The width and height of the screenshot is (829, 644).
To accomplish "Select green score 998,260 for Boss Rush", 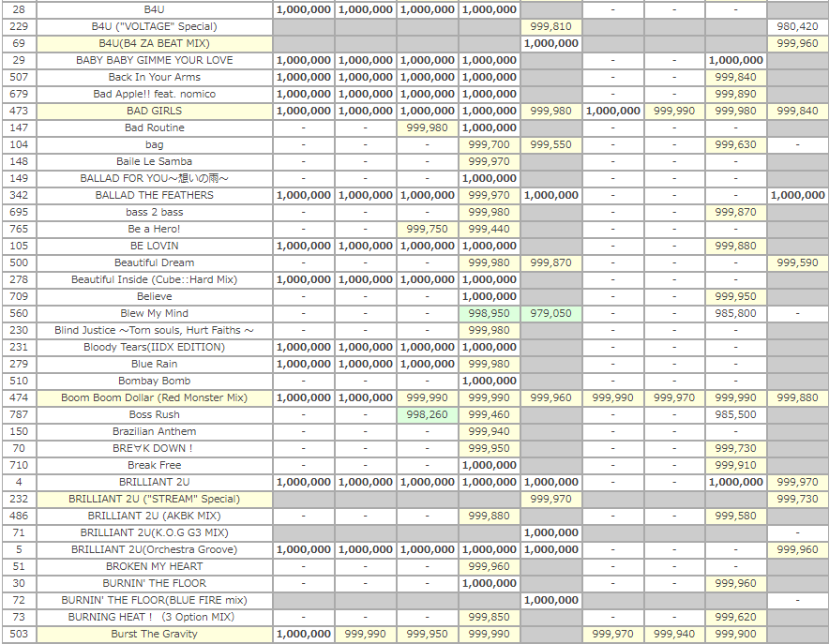I will click(428, 414).
